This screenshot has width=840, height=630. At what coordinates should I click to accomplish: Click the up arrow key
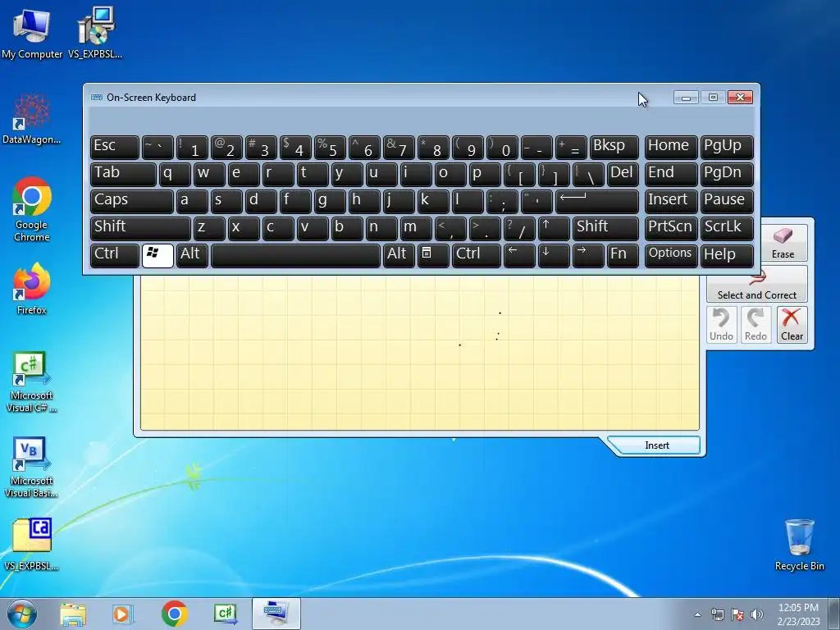554,229
